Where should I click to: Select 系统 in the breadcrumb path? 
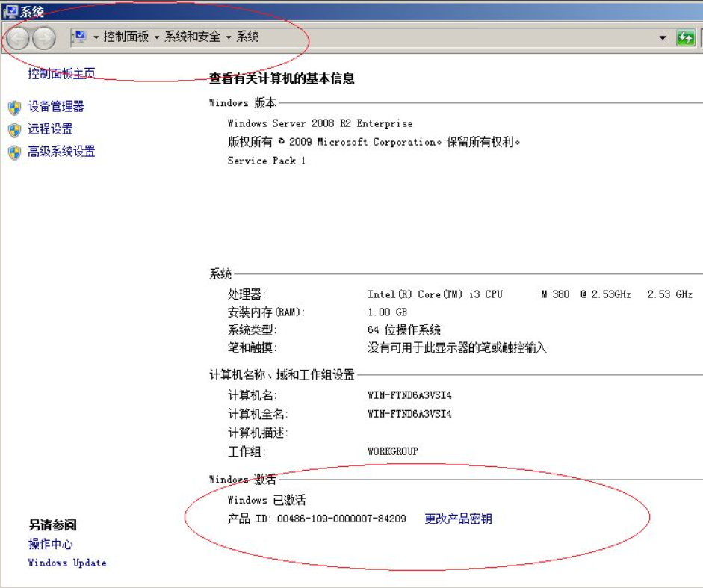247,37
